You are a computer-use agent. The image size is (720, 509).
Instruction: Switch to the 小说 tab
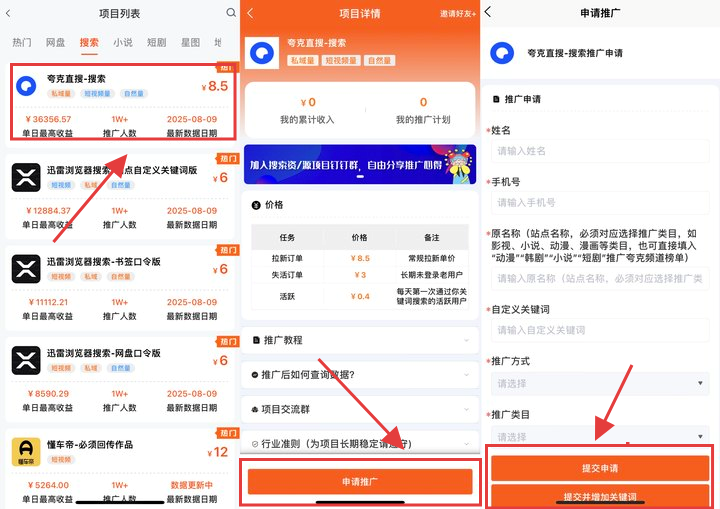click(x=123, y=43)
